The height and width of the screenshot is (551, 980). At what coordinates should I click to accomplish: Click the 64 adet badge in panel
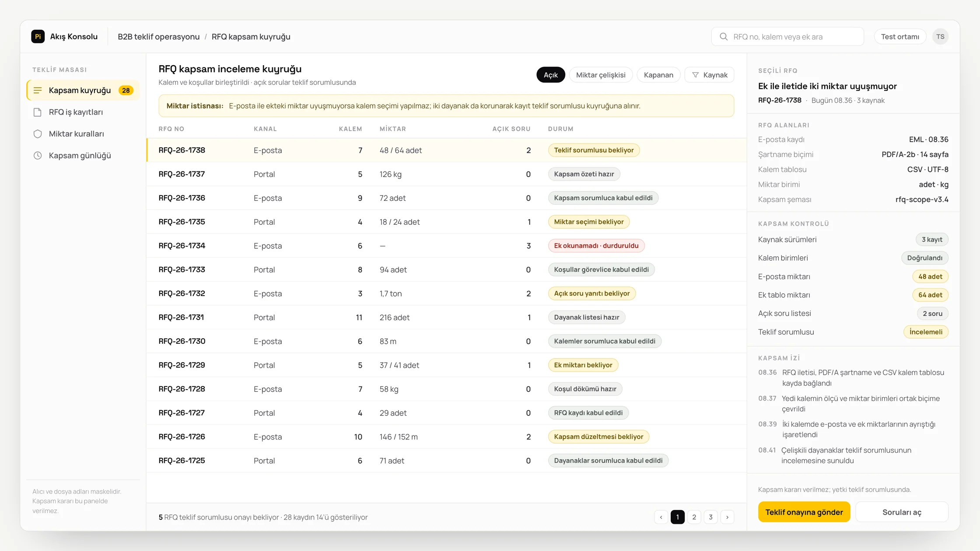point(930,295)
